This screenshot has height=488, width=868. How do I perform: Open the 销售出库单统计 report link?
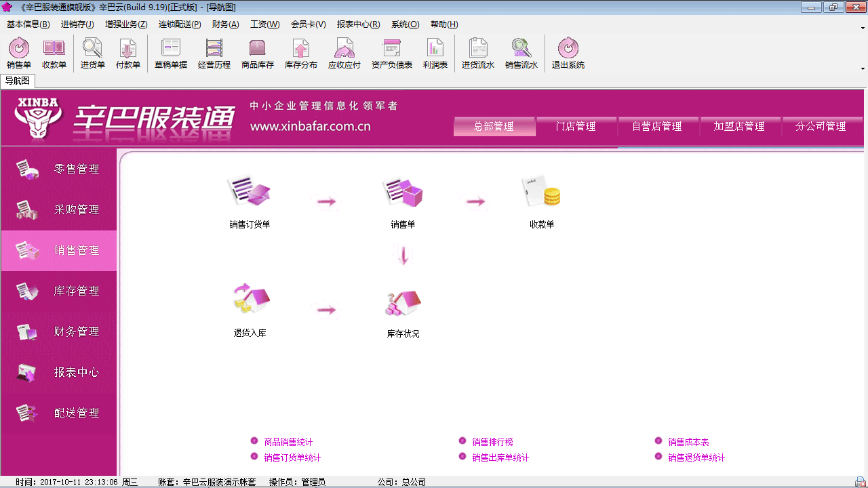tap(500, 457)
